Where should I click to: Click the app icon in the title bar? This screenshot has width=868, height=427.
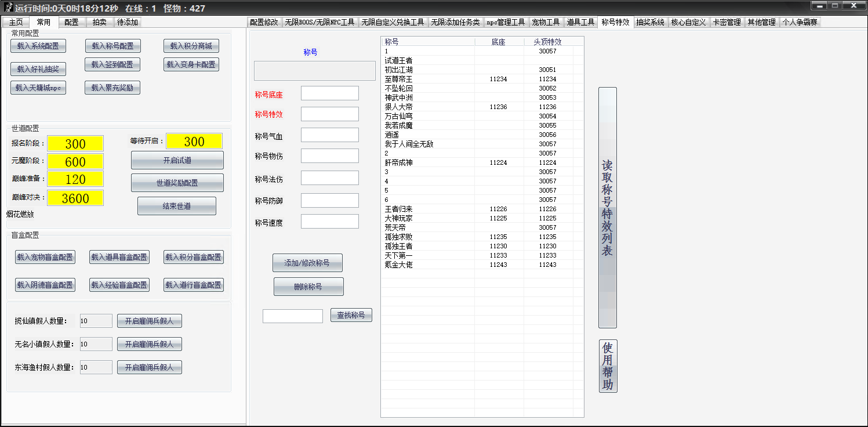tap(8, 8)
